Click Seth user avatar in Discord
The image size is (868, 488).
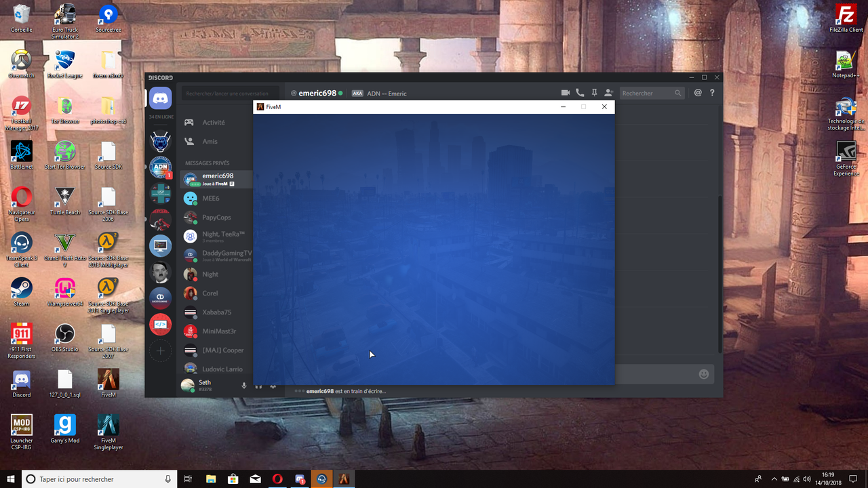(x=187, y=386)
